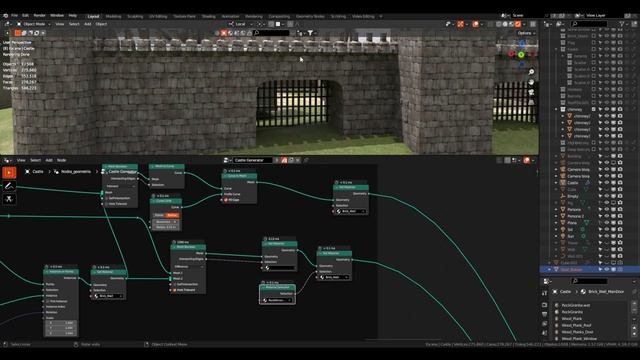Select the box-select tool in node editor
640x360 pixels.
click(x=9, y=173)
